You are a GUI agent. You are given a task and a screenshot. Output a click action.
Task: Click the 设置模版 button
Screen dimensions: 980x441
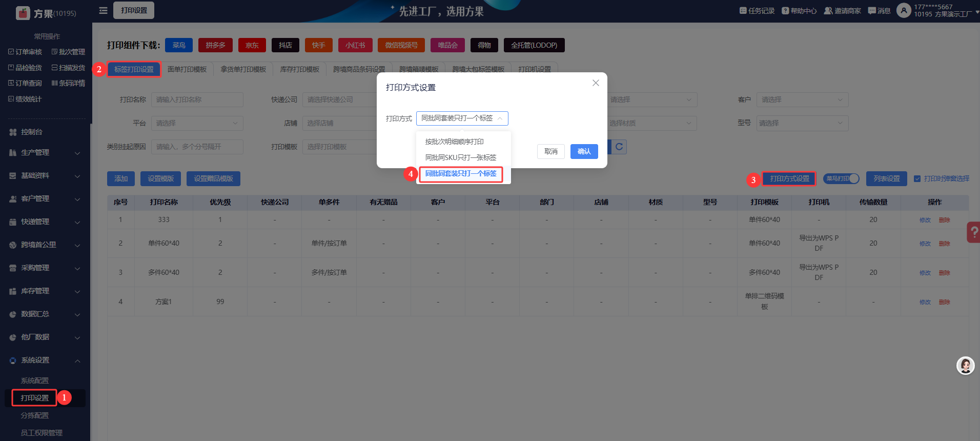tap(161, 178)
